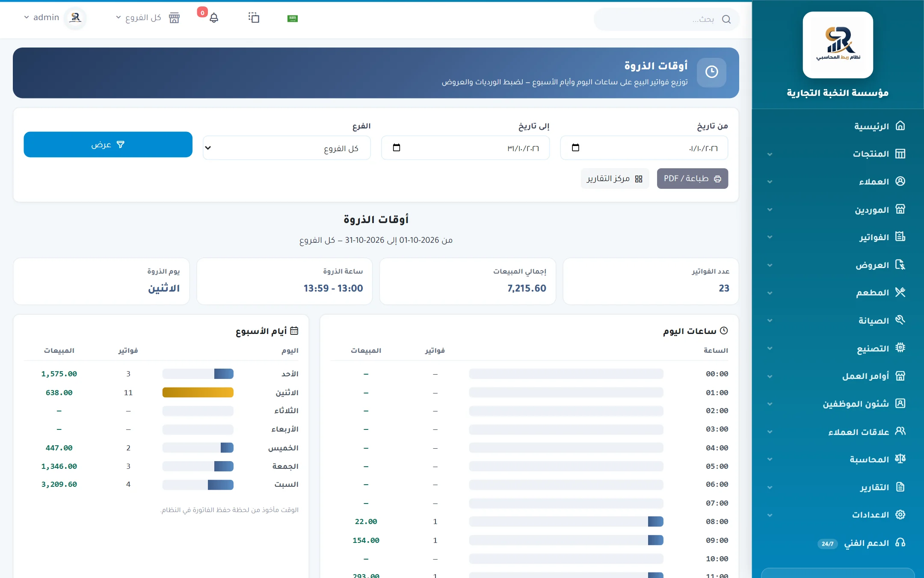Click the store icon next to كل الفروع
Viewport: 924px width, 578px height.
(x=174, y=18)
